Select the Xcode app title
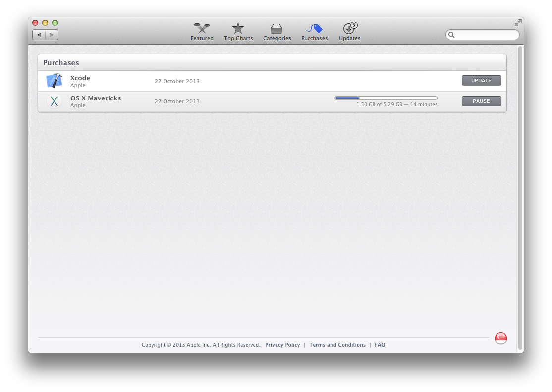The image size is (552, 392). point(80,78)
